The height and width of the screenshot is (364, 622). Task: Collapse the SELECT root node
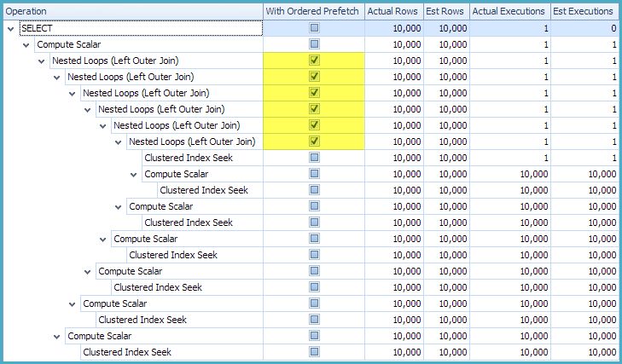pyautogui.click(x=10, y=28)
